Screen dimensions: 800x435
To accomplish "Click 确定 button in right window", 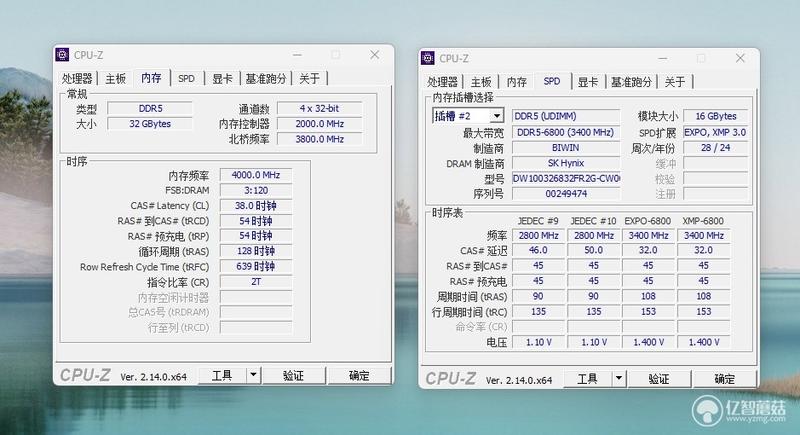I will click(724, 379).
